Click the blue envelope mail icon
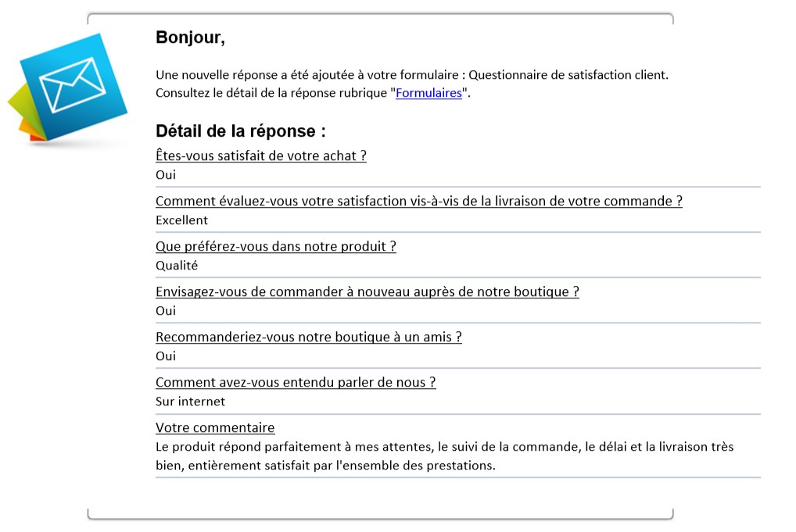This screenshot has width=796, height=532. tap(74, 86)
